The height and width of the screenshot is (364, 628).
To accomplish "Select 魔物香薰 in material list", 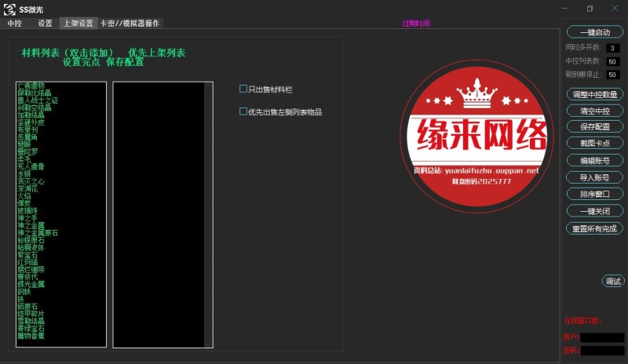I will coord(31,336).
